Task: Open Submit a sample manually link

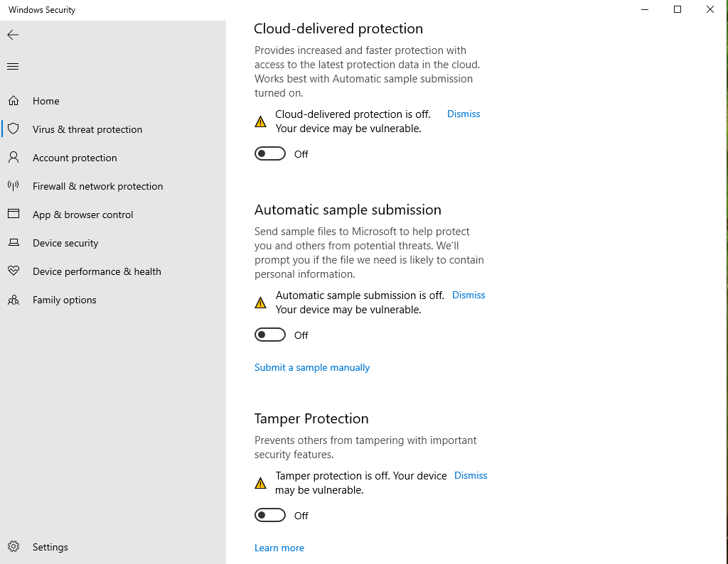Action: coord(312,367)
